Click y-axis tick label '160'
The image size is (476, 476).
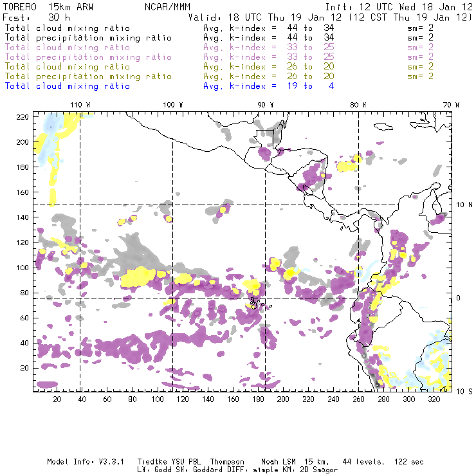coord(23,192)
